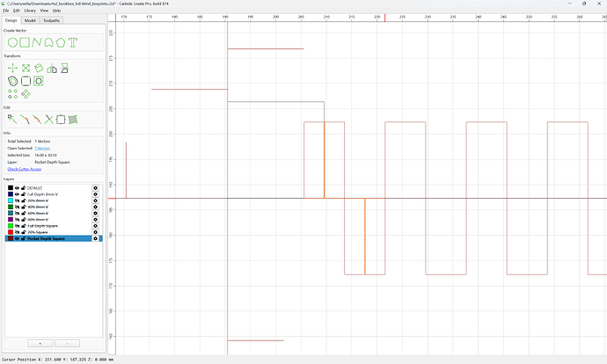The height and width of the screenshot is (364, 607).
Task: Click the horizontal mirror transform icon
Action: (x=52, y=69)
